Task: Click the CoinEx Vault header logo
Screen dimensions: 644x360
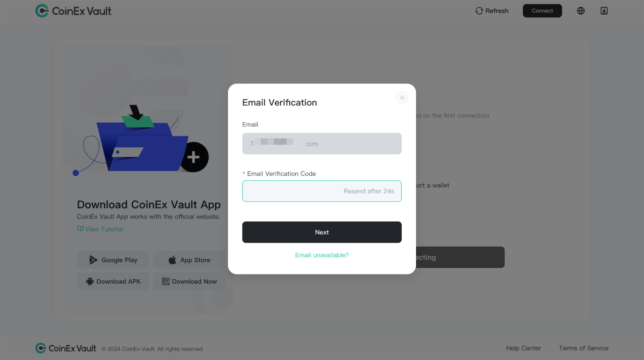Action: [x=73, y=11]
